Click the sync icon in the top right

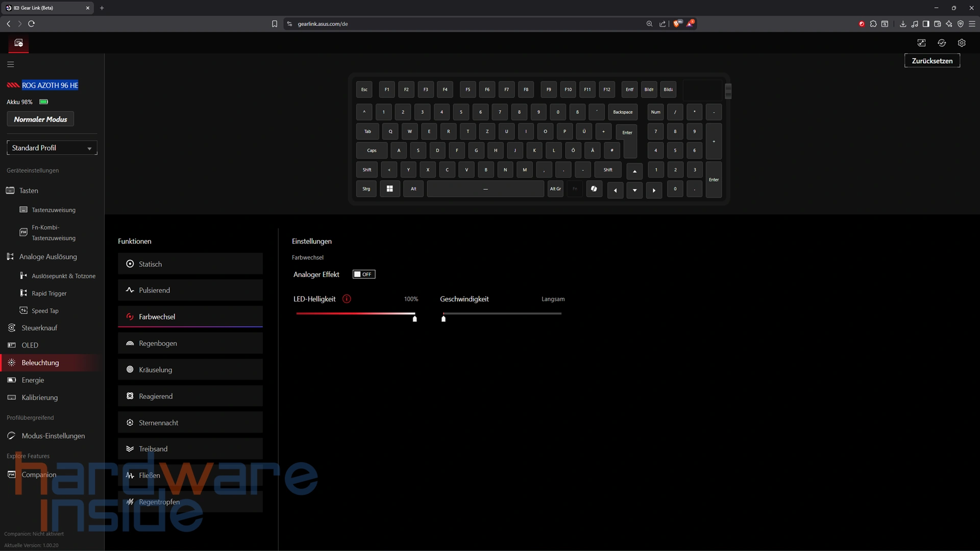[942, 43]
